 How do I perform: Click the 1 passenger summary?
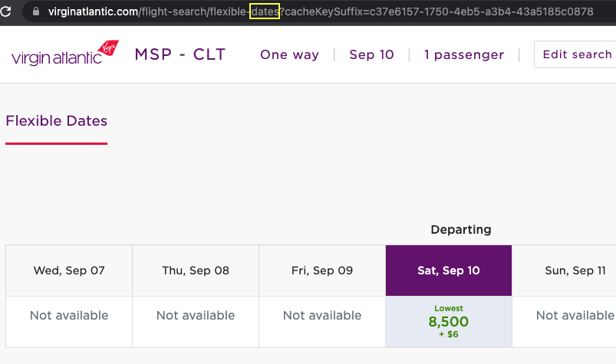point(464,54)
